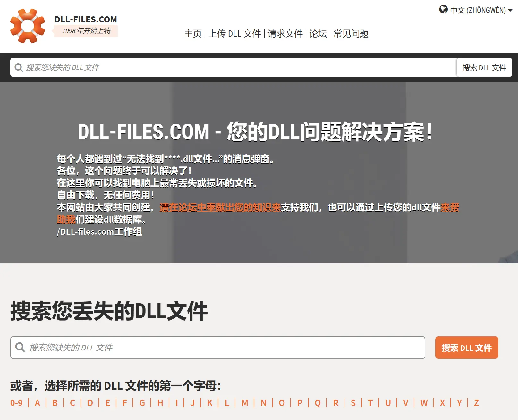Select letter E in the DLL index
This screenshot has height=420, width=518.
[x=108, y=403]
